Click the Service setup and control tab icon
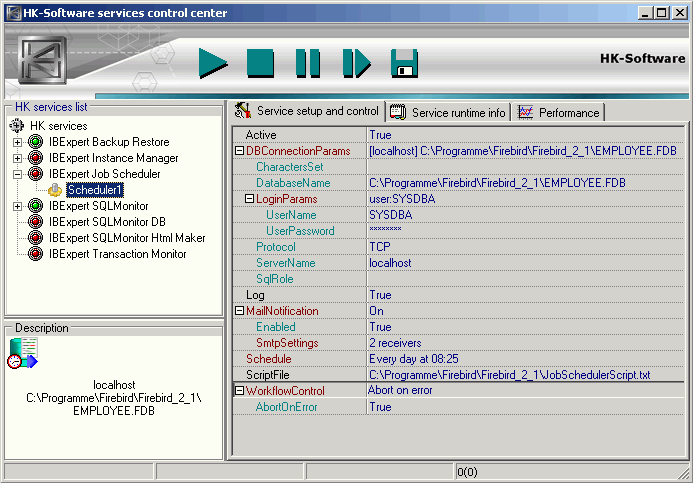This screenshot has height=483, width=693. point(243,110)
